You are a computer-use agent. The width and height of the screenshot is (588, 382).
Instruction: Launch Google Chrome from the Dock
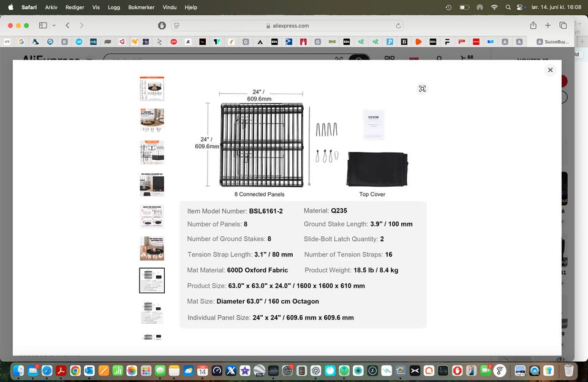pos(75,371)
